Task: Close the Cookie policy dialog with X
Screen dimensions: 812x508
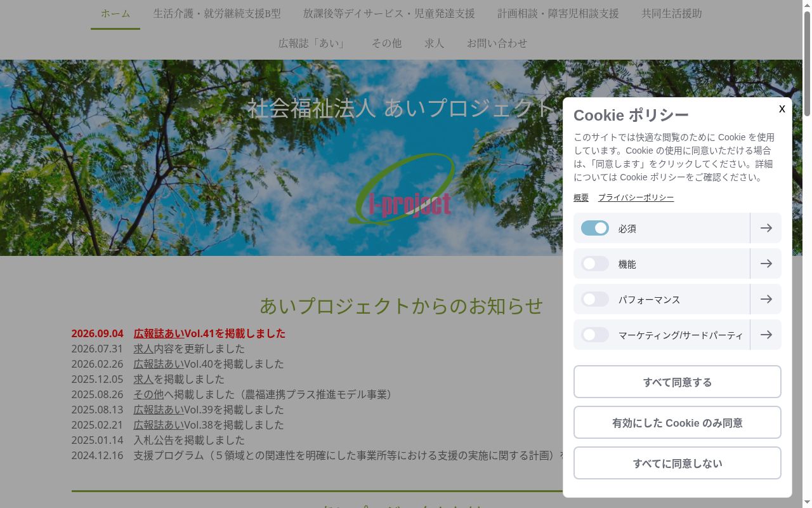Action: [782, 109]
